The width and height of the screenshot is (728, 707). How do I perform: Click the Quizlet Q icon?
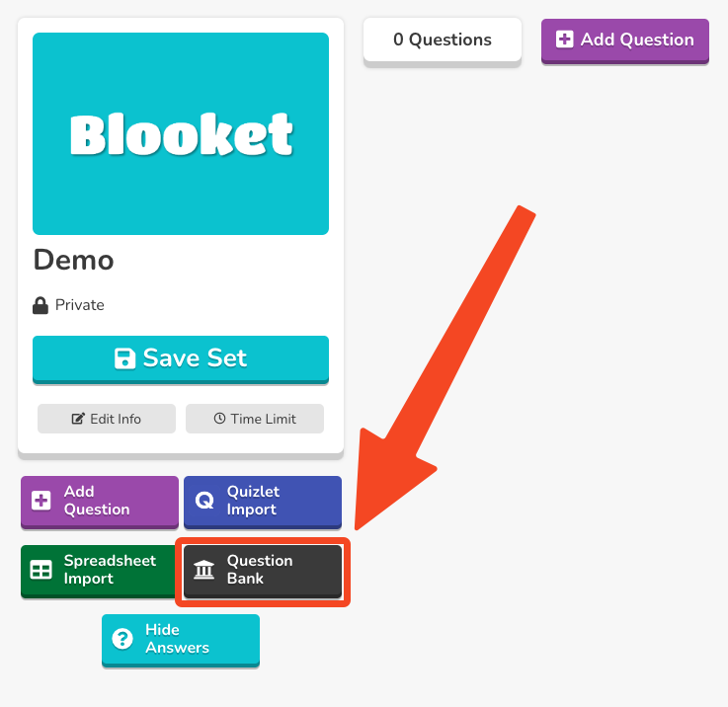[x=204, y=501]
